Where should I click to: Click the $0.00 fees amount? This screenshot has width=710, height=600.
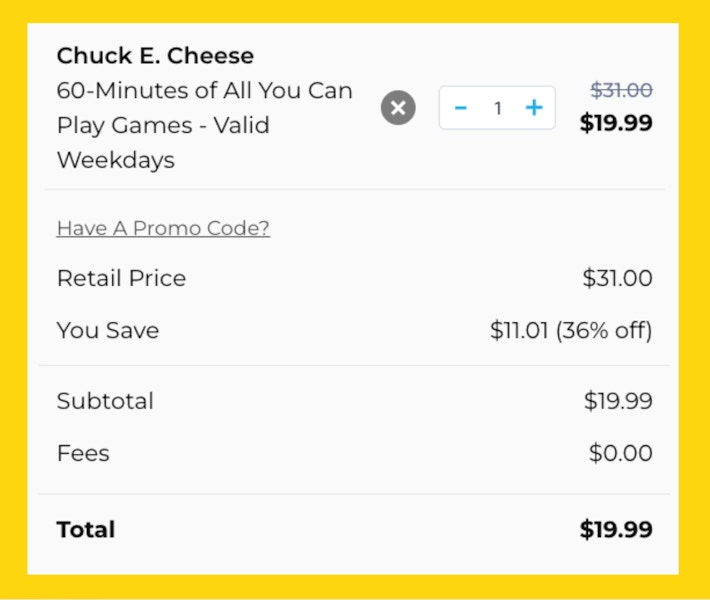tap(620, 453)
